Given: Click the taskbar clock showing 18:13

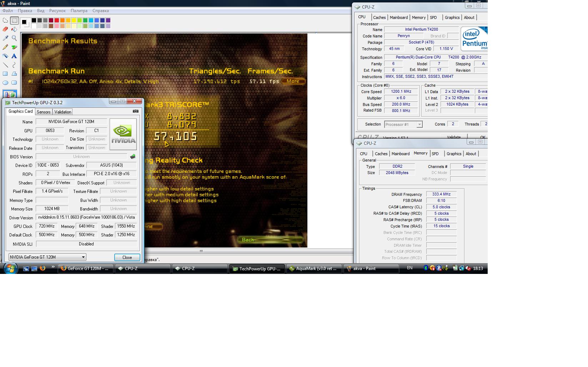Looking at the screenshot, I should (x=478, y=269).
